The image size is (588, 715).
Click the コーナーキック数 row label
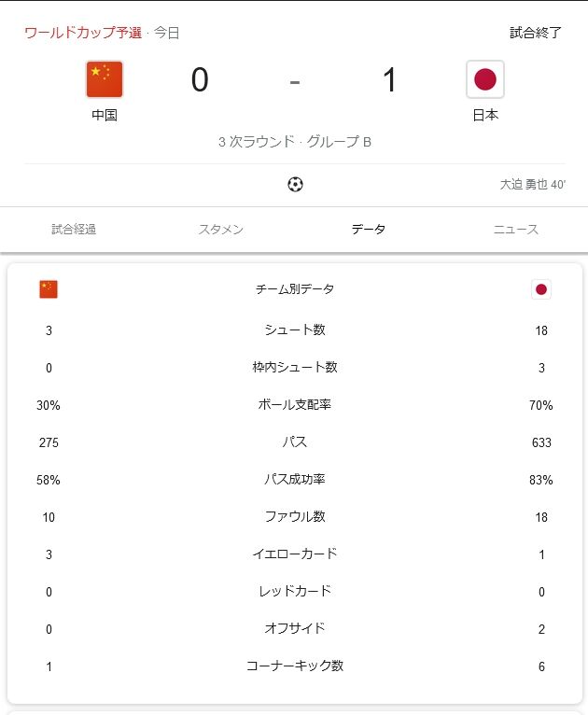coord(295,666)
